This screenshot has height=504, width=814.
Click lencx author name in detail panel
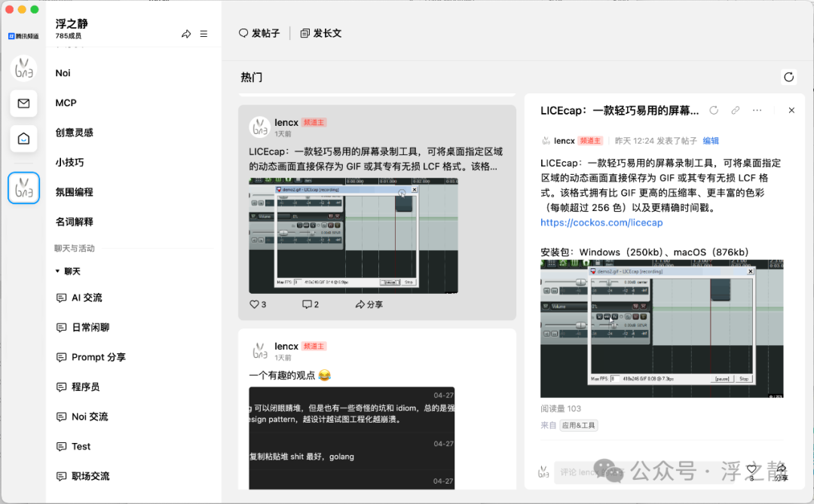pyautogui.click(x=564, y=141)
